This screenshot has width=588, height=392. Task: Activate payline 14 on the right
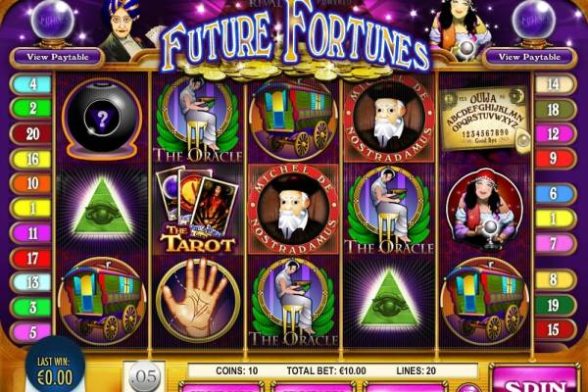[x=555, y=84]
